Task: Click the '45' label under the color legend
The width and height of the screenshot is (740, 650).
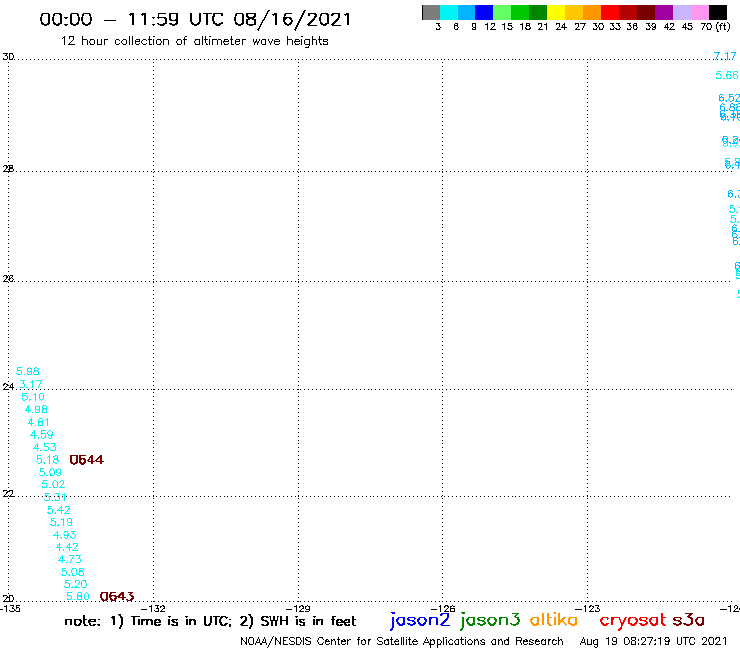Action: coord(687,27)
